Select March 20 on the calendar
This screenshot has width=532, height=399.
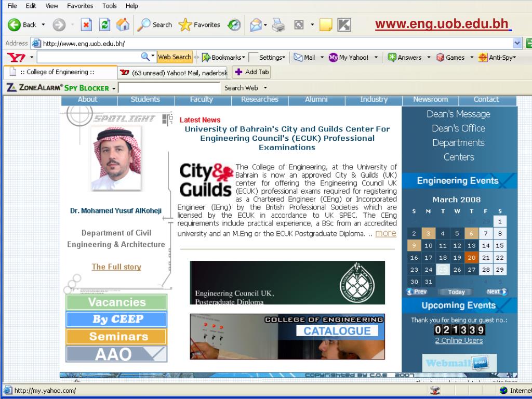tap(472, 258)
